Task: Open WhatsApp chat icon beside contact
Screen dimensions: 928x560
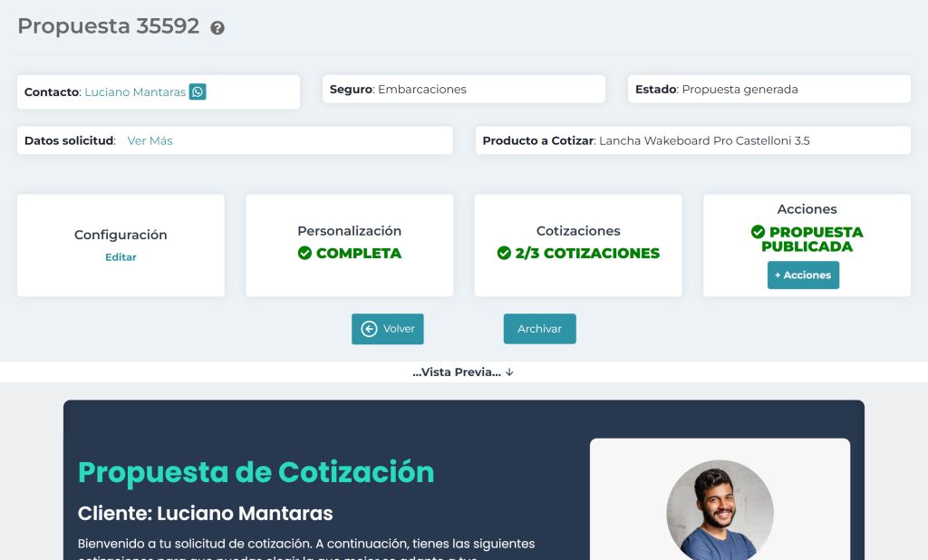Action: coord(198,92)
